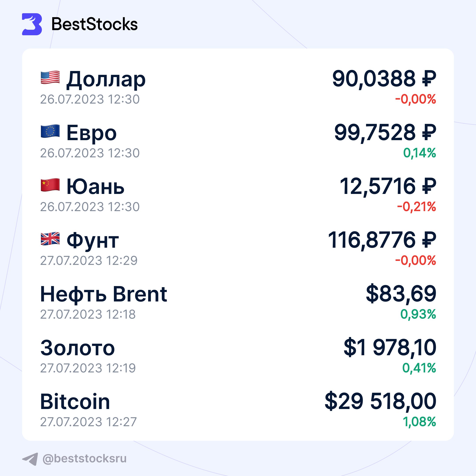The width and height of the screenshot is (476, 476).
Task: Click the European Union flag icon
Action: click(50, 131)
